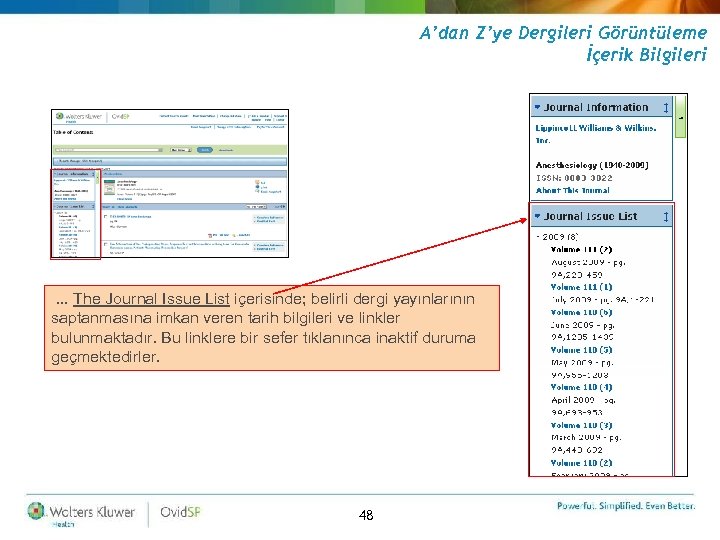
Task: Click the blue Search button in small screenshot
Action: coord(205,150)
